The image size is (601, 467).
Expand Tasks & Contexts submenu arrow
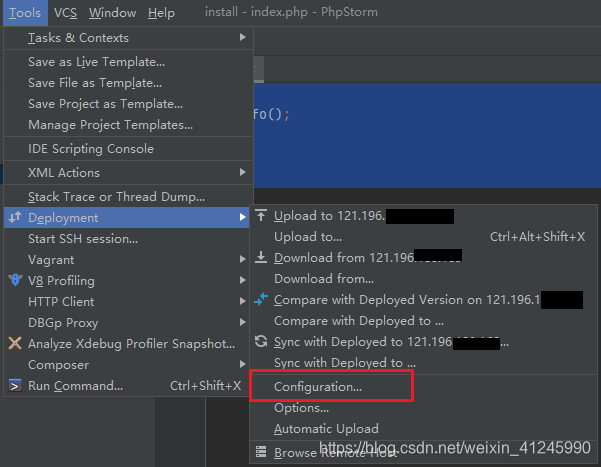pos(242,37)
